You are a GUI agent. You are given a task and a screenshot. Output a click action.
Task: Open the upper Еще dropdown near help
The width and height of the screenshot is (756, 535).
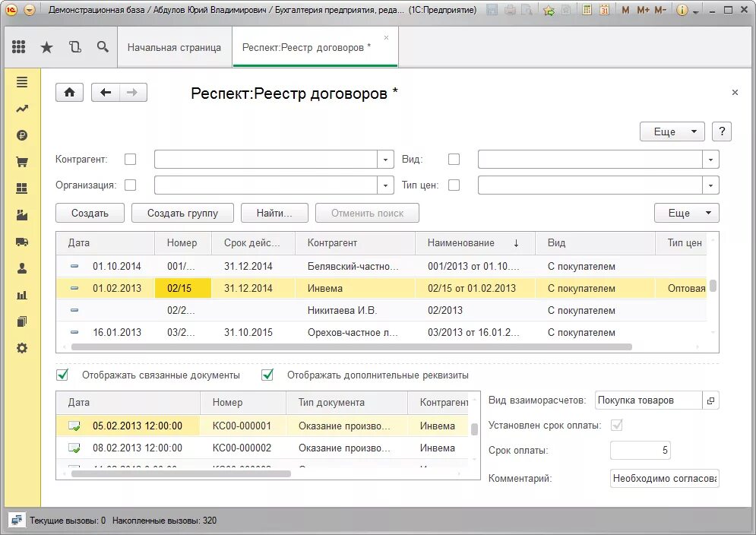click(672, 131)
